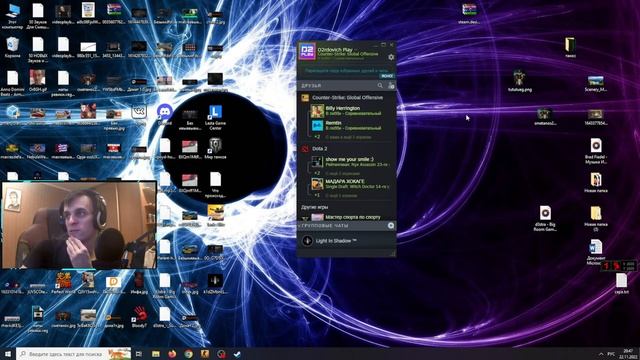640x360 pixels.
Task: Expand +2 more friends under Remtin
Action: point(317,137)
